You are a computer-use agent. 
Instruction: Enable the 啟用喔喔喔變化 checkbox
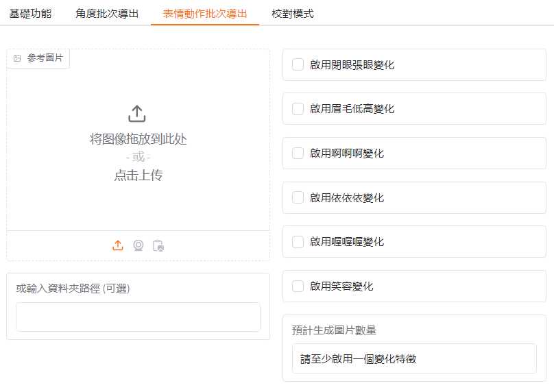pyautogui.click(x=298, y=242)
